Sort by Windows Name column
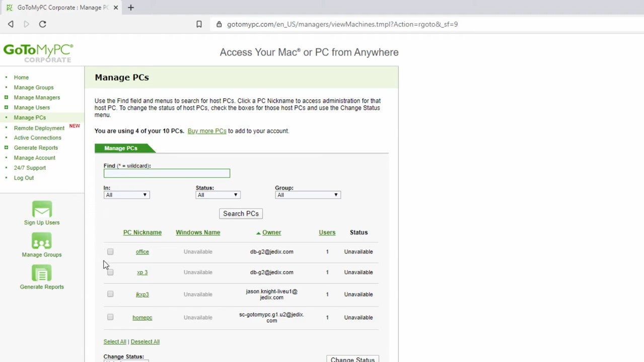The width and height of the screenshot is (644, 362). pyautogui.click(x=198, y=232)
